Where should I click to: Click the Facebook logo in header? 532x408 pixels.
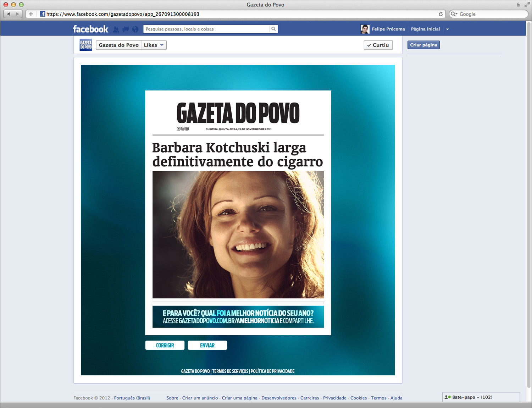(90, 29)
